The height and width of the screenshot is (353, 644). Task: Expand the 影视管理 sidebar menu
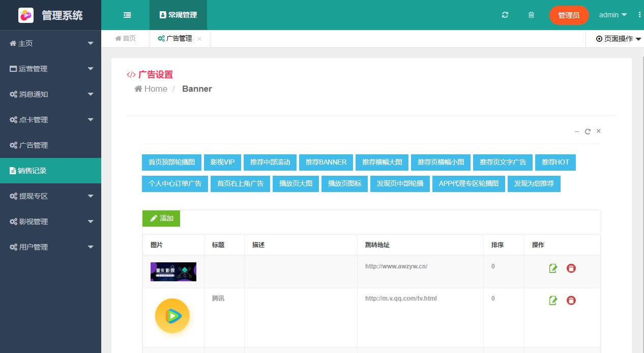pyautogui.click(x=50, y=222)
